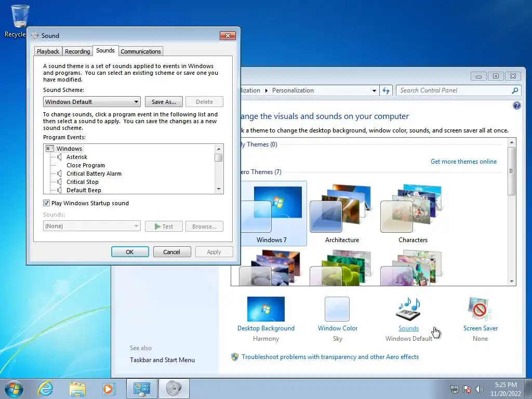The height and width of the screenshot is (399, 532).
Task: Open Control Panel help question mark
Action: tap(516, 105)
